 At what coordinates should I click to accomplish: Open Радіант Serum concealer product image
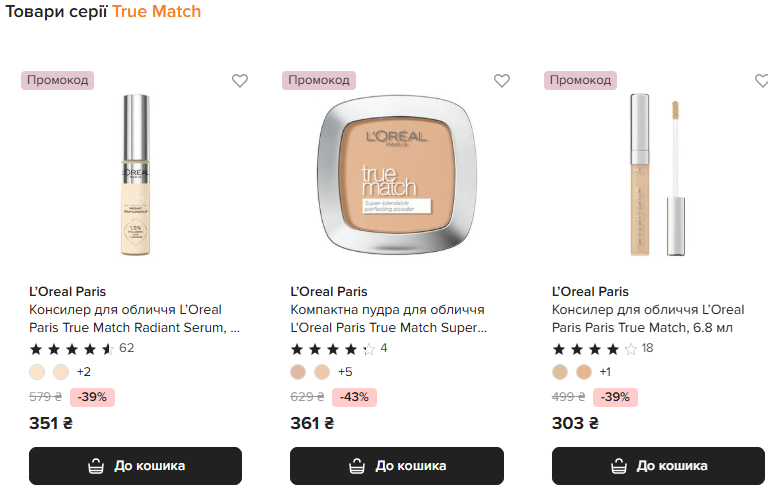135,175
